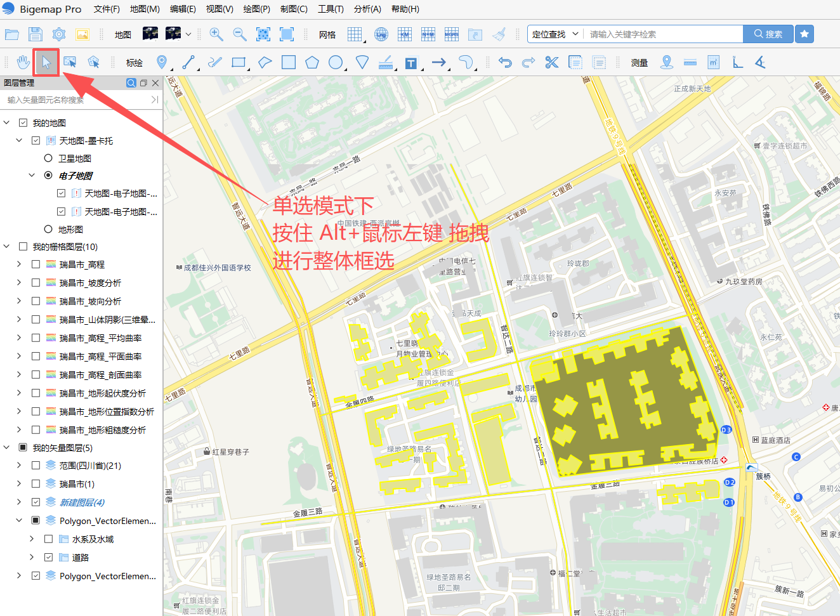Viewport: 840px width, 616px height.
Task: Choose the circle drawing tool
Action: [x=336, y=62]
